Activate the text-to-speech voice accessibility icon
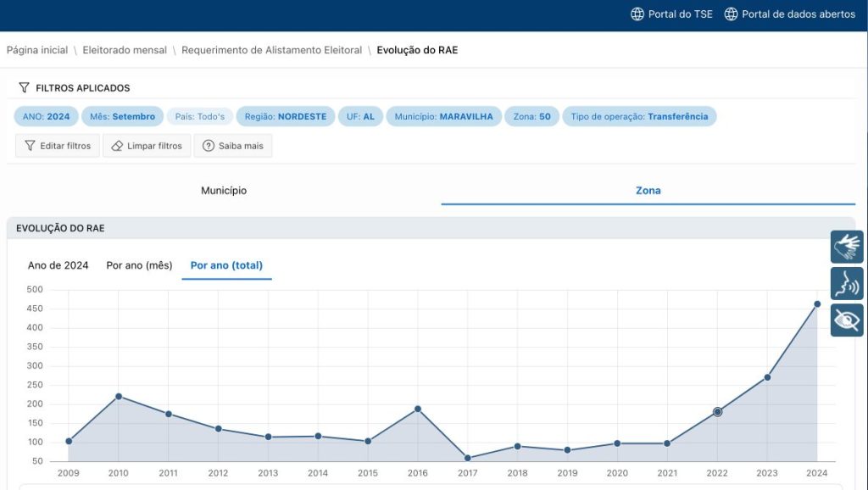 tap(846, 283)
